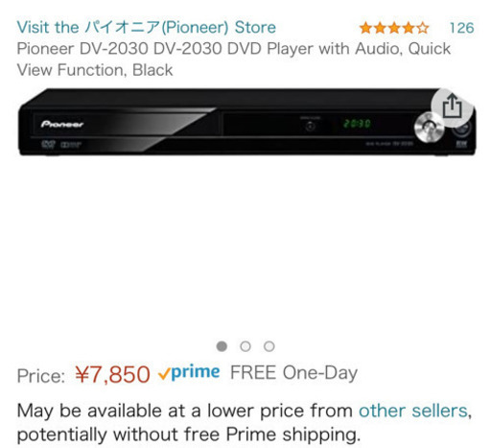
Task: Click the open/close button on the player image
Action: (x=310, y=127)
